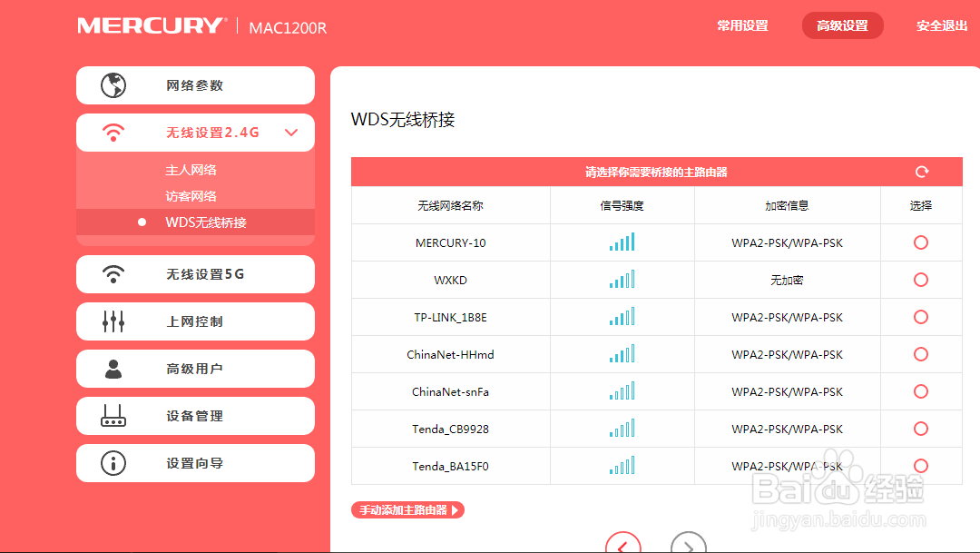Click the router icon for 设备管理

coord(113,416)
